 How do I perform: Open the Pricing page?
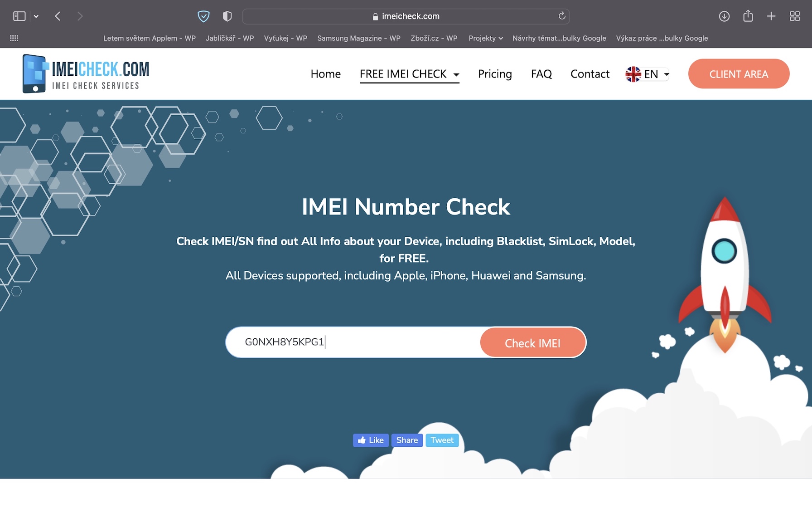(x=495, y=74)
